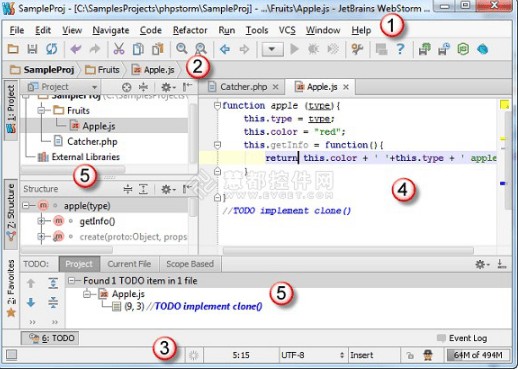Click the green Run play icon
The height and width of the screenshot is (370, 518).
click(294, 49)
